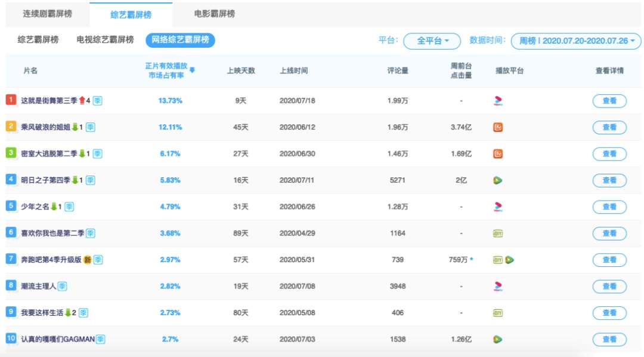The image size is (644, 357).
Task: Click Youku icon in 少年之名 row
Action: (498, 207)
